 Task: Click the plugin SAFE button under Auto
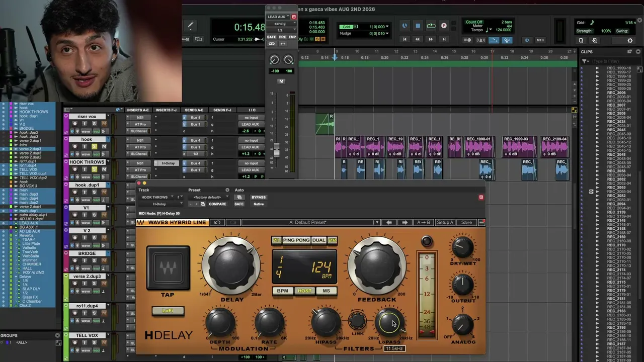pyautogui.click(x=239, y=204)
